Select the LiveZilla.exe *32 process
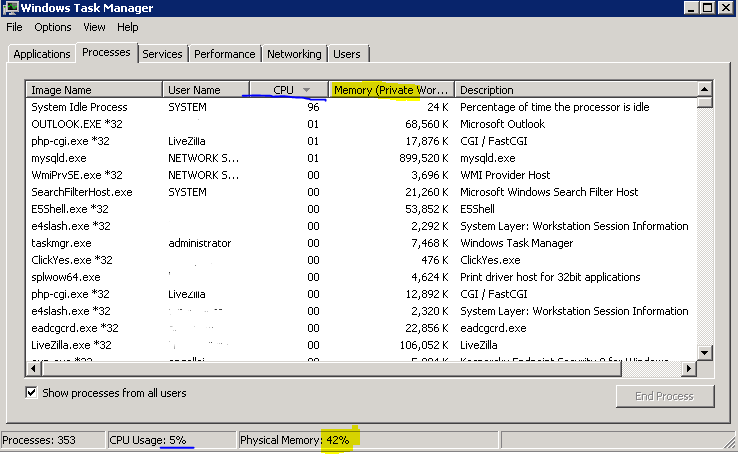738x454 pixels. [361, 345]
